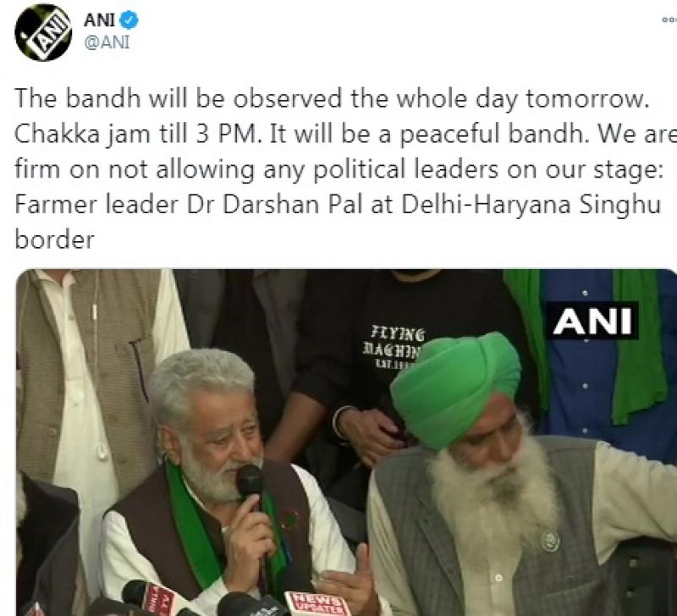Click the ANI watermark logo on the photo

coord(592,321)
